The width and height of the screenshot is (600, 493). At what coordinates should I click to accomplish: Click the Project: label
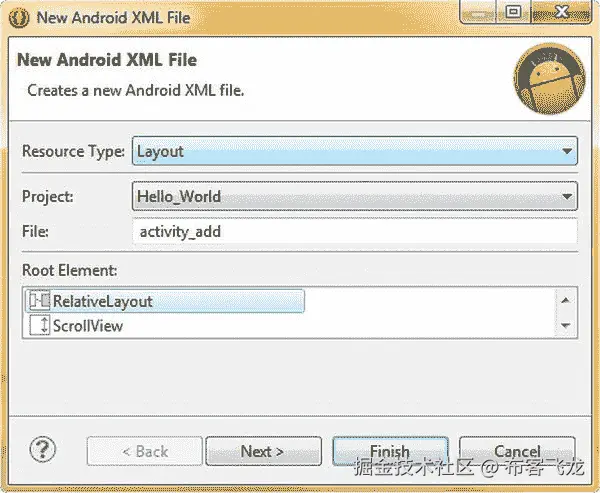48,196
